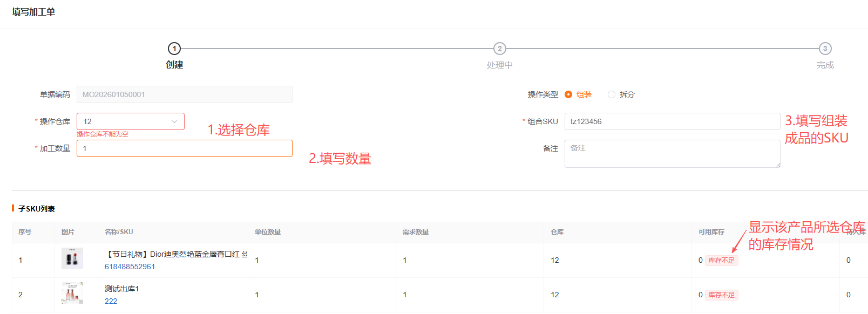Image resolution: width=868 pixels, height=314 pixels.
Task: Click the 备注 textarea
Action: click(x=672, y=154)
